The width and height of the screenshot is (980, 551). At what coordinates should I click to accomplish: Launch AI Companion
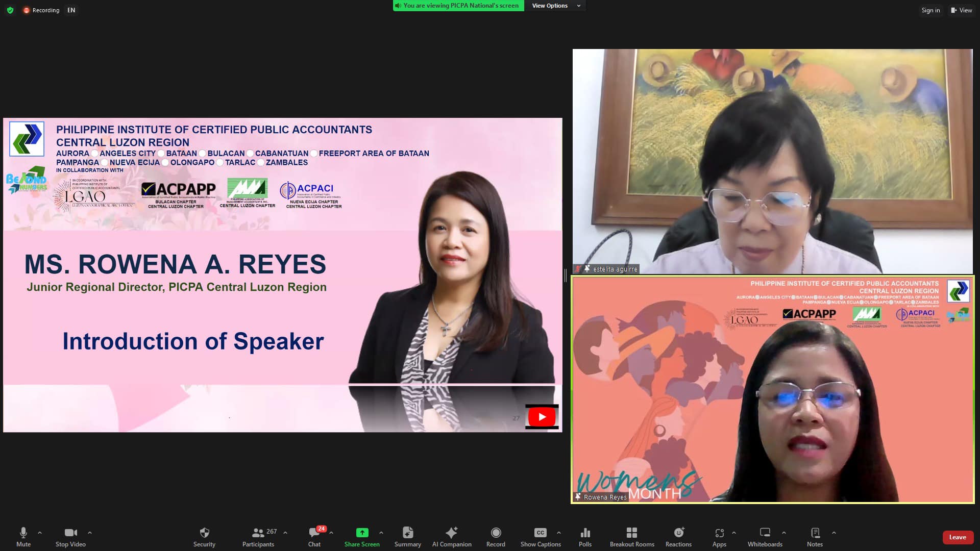point(452,537)
